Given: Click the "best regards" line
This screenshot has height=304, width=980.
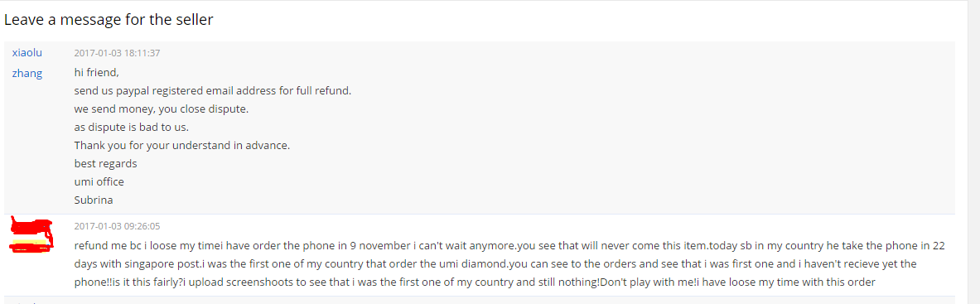Looking at the screenshot, I should click(x=105, y=163).
